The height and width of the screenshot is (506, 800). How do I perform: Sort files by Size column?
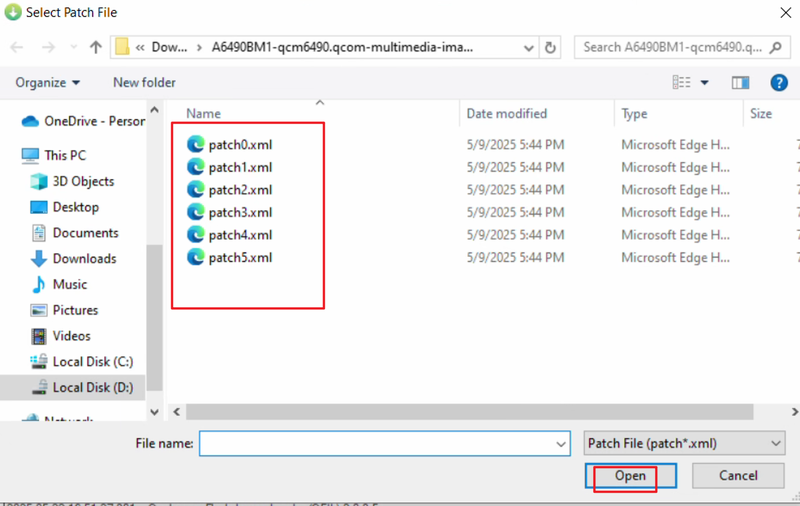coord(761,114)
